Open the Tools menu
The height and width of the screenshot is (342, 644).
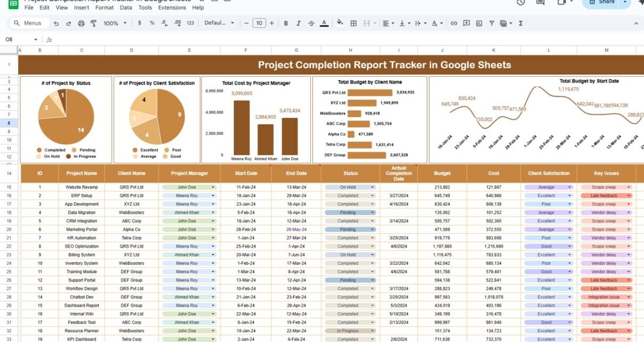[145, 8]
